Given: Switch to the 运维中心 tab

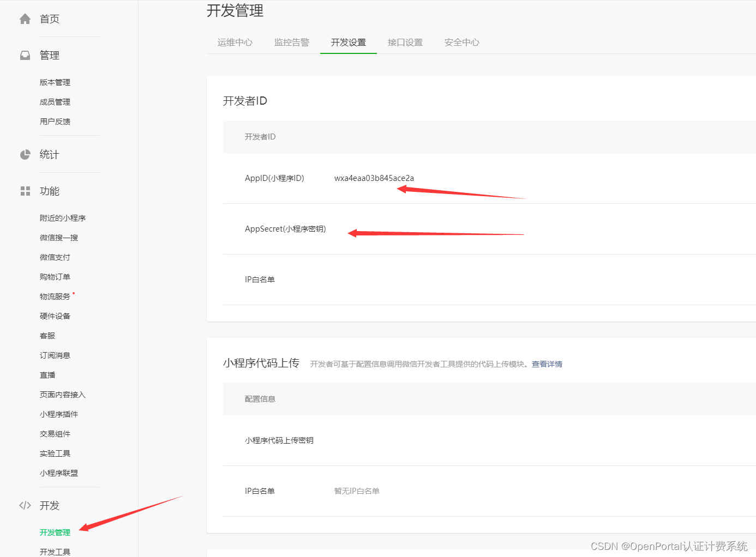Looking at the screenshot, I should (235, 43).
